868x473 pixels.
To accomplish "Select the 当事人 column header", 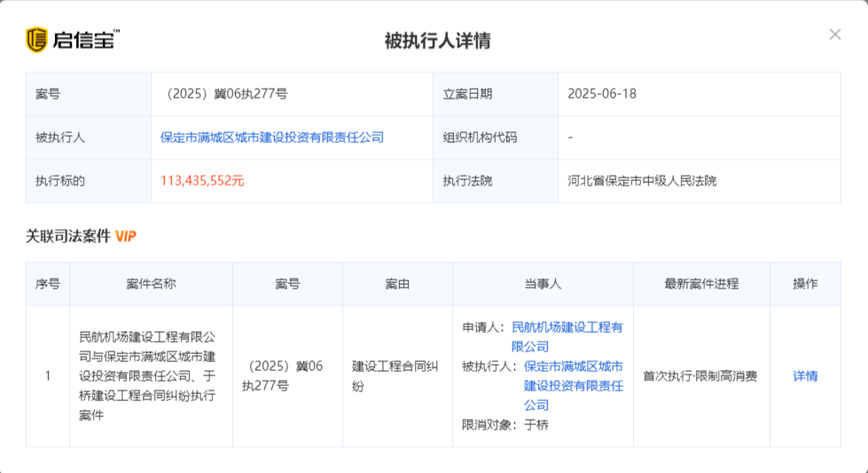I will pos(543,284).
